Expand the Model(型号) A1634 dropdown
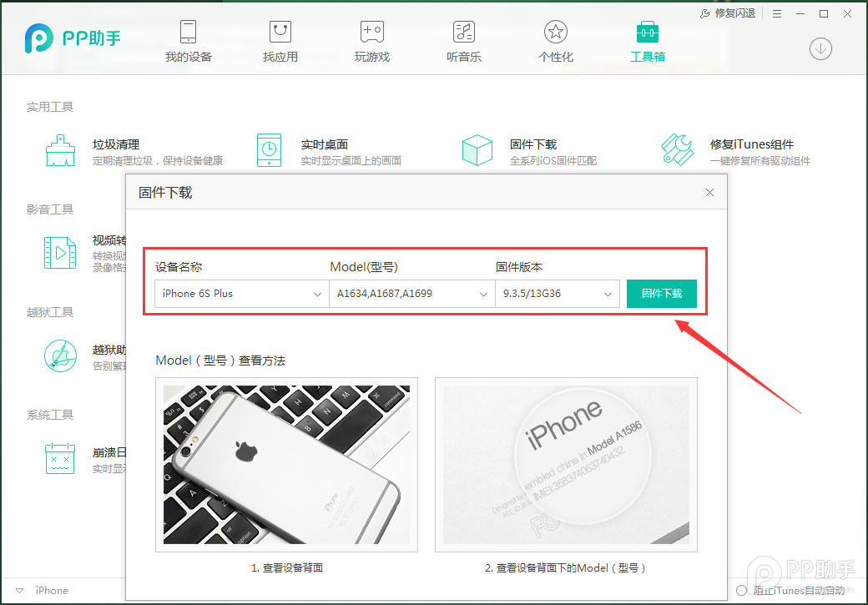The width and height of the screenshot is (868, 605). 411,294
